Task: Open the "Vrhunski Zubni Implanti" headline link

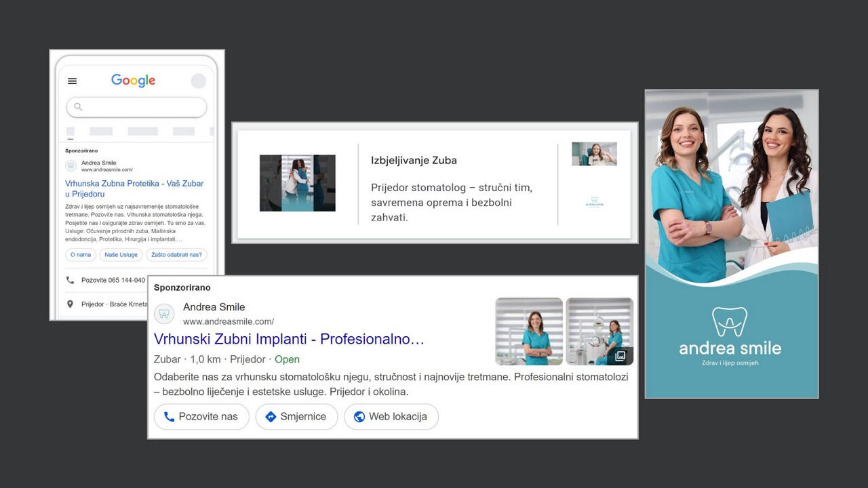Action: [x=289, y=339]
